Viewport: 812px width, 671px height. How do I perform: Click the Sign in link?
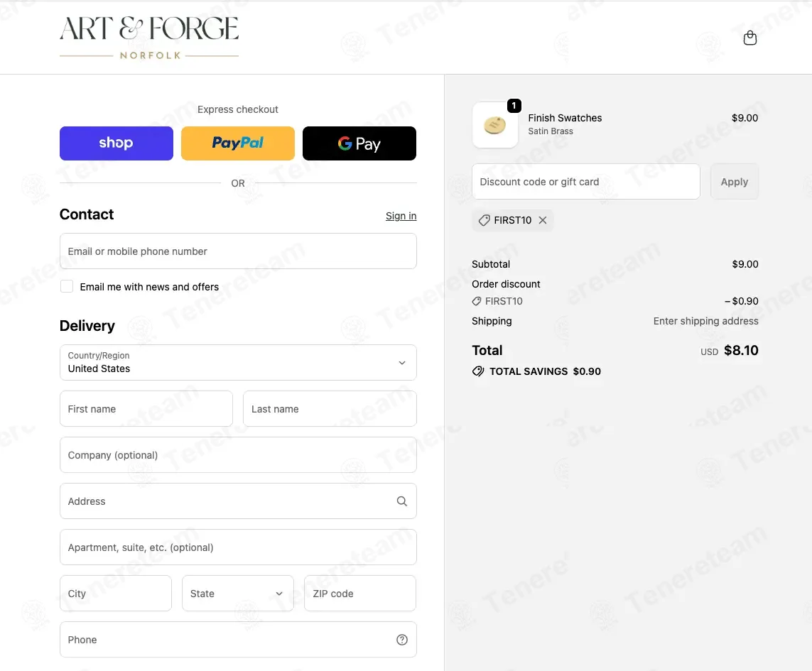[x=401, y=216]
